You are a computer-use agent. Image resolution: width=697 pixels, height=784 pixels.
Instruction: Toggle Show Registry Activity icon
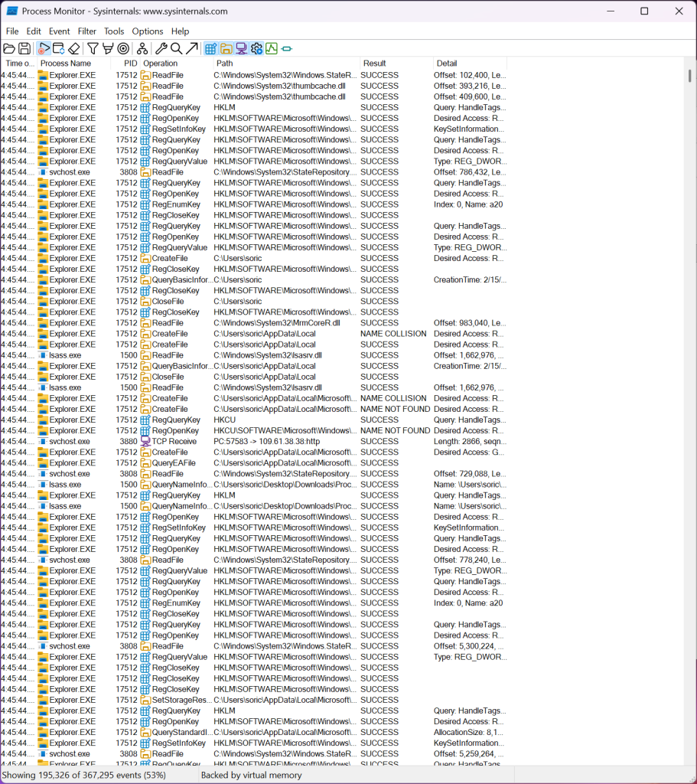click(211, 48)
